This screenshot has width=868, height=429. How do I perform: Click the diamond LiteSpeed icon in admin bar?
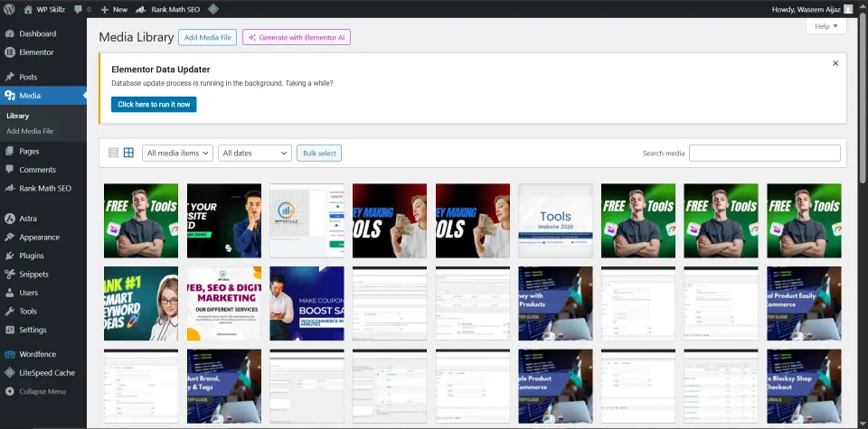[213, 9]
